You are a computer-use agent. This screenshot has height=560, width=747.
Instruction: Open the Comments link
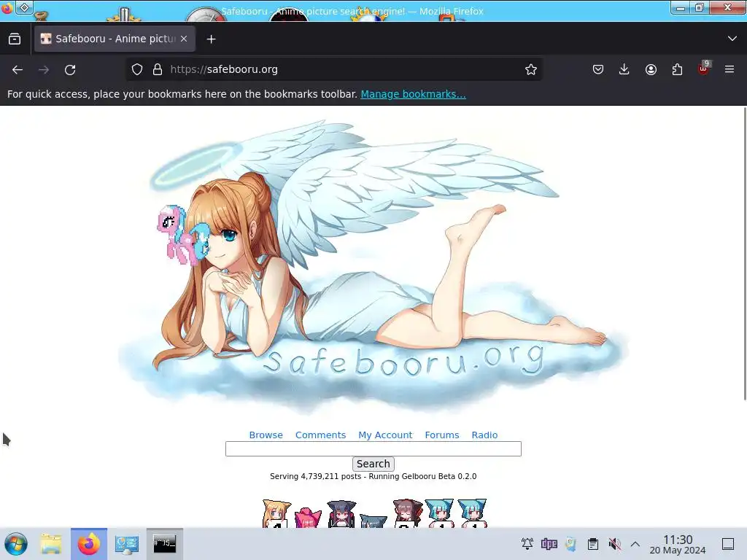click(x=321, y=435)
